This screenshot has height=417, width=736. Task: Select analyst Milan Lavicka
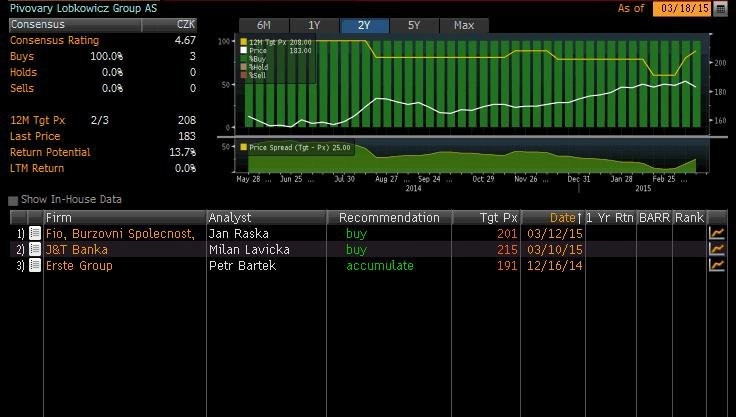[x=249, y=249]
